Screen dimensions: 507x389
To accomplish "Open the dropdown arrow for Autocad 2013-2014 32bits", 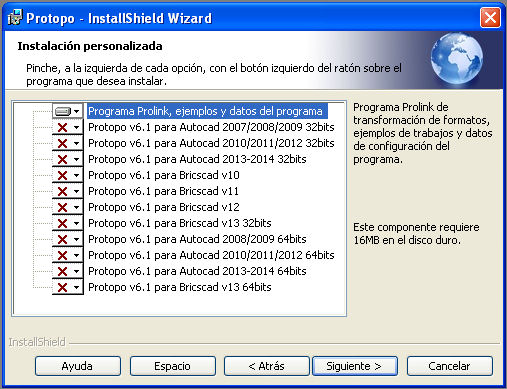I will coord(77,159).
